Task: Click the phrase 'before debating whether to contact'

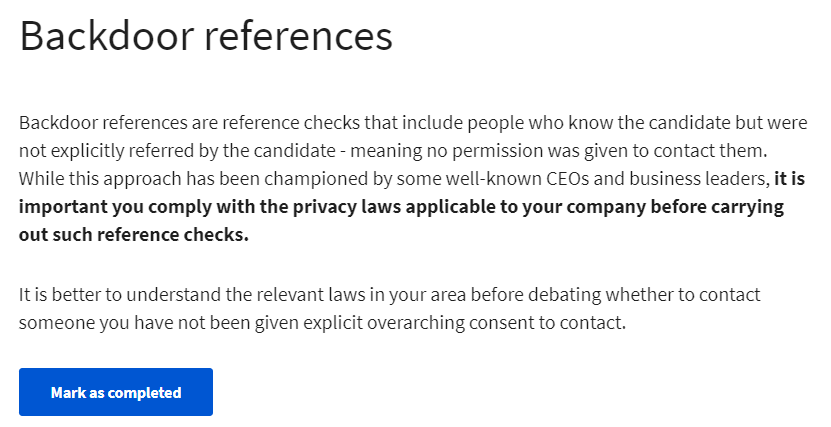Action: click(637, 296)
